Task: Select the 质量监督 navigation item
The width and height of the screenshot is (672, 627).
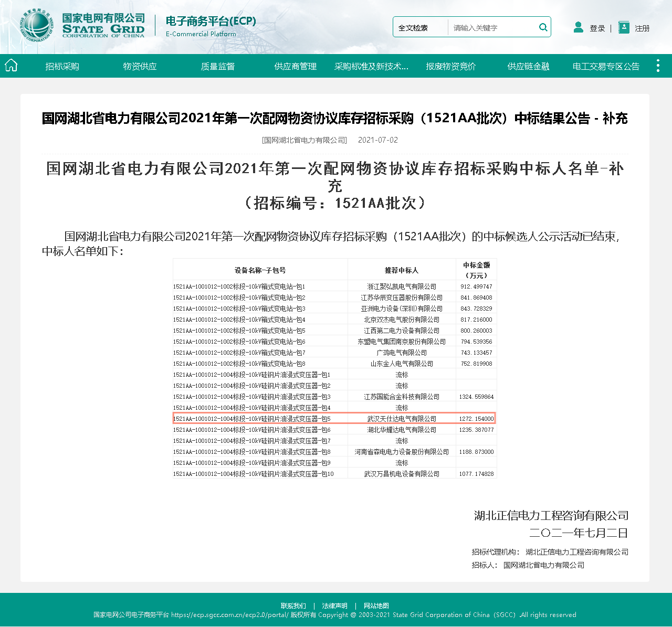Action: [x=217, y=66]
